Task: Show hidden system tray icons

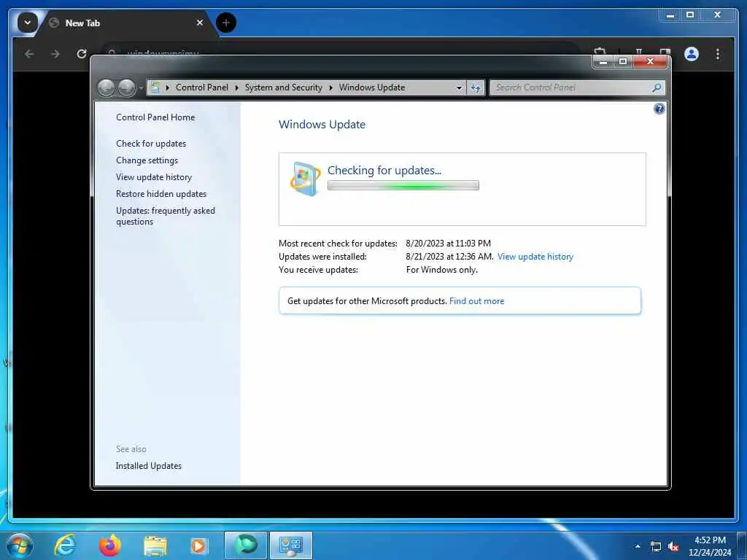Action: click(x=638, y=546)
